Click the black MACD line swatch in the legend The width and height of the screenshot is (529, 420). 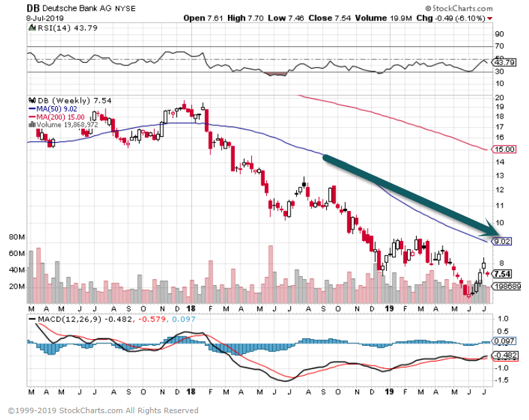(x=33, y=319)
